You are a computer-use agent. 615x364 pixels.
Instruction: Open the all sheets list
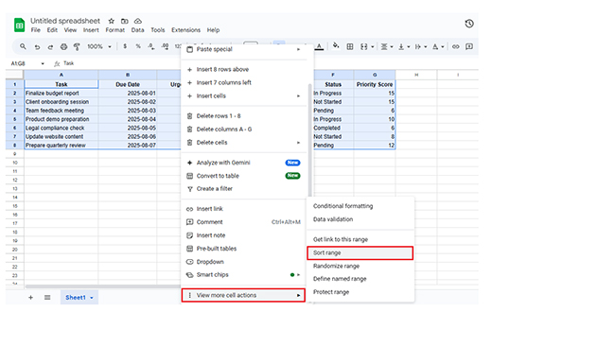[47, 298]
